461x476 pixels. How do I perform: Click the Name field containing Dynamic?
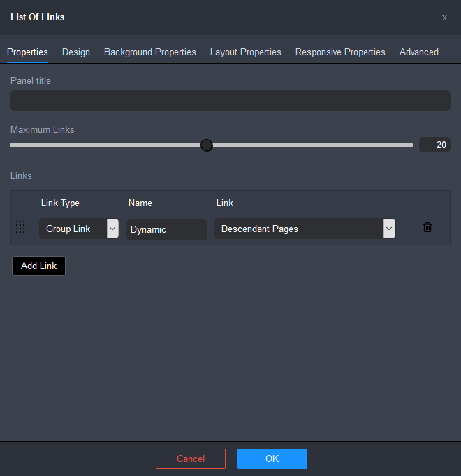(166, 229)
